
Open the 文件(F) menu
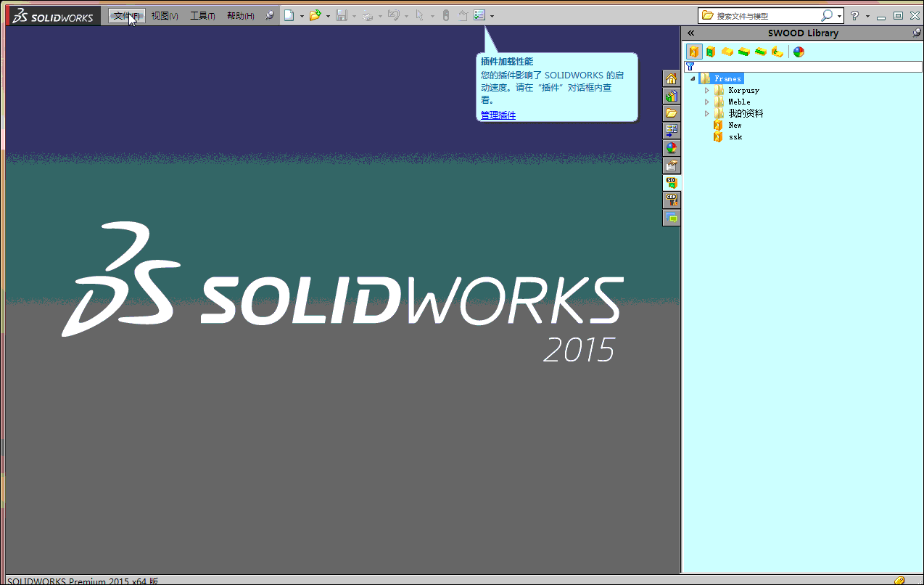coord(127,15)
